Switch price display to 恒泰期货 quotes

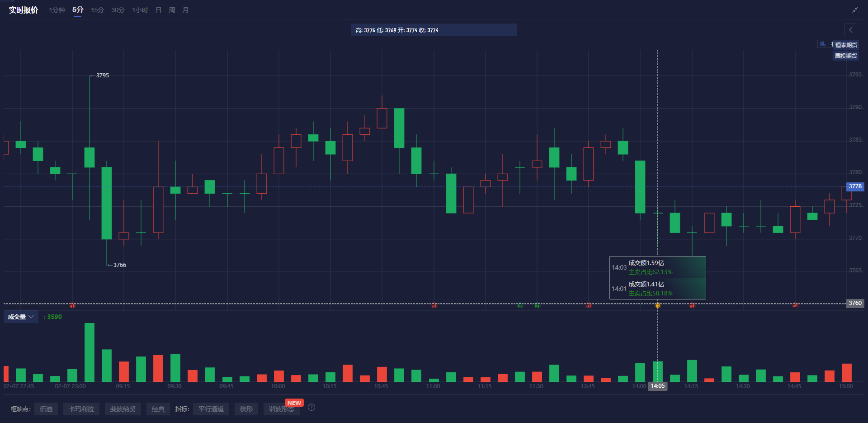point(847,44)
